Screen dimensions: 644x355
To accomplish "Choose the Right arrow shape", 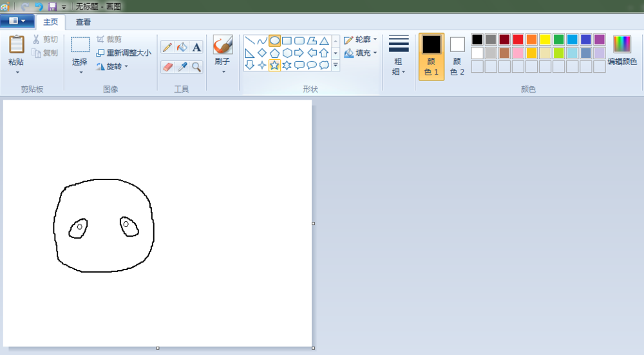I will point(299,53).
